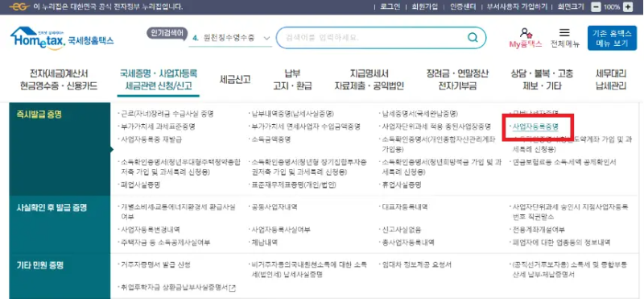644x299 pixels.
Task: Click the eG e-government logo
Action: click(x=19, y=7)
